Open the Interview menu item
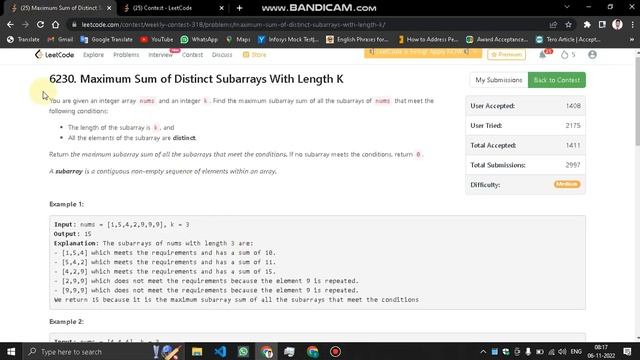640x360 pixels. tap(160, 55)
